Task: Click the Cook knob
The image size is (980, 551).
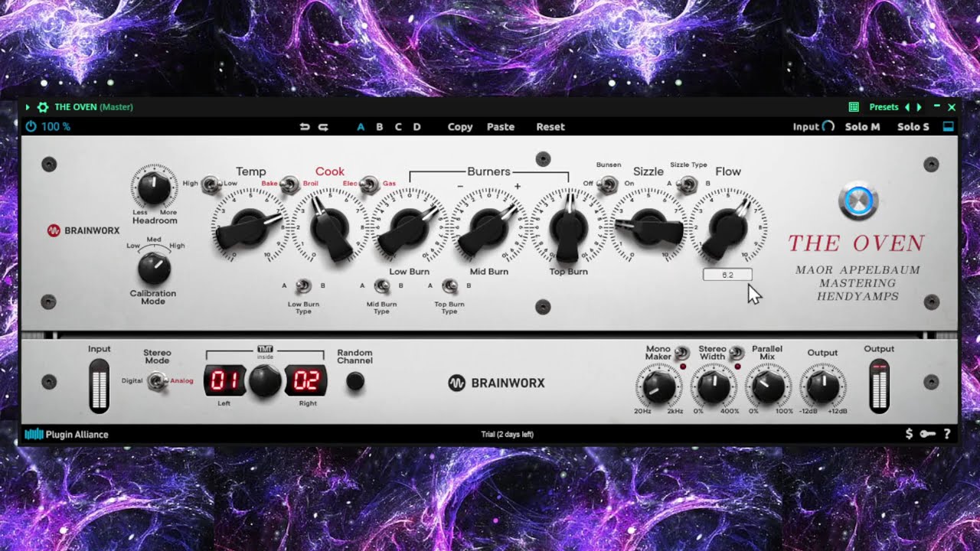Action: (x=330, y=227)
